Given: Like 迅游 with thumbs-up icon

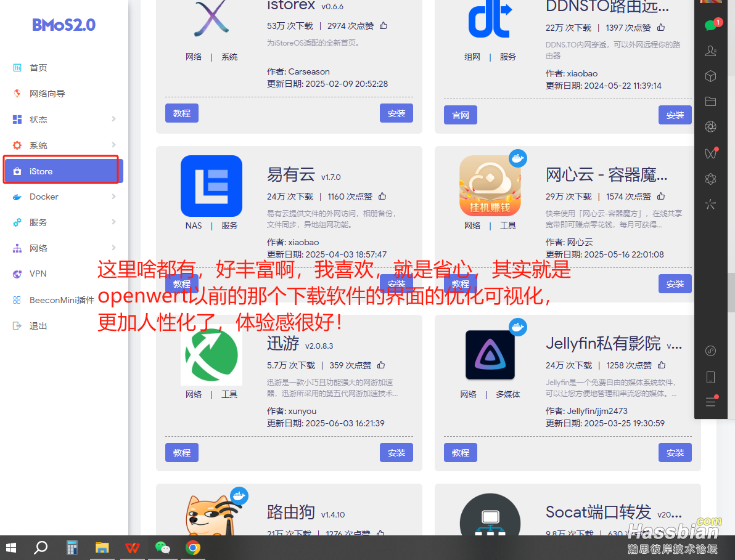Looking at the screenshot, I should (381, 365).
